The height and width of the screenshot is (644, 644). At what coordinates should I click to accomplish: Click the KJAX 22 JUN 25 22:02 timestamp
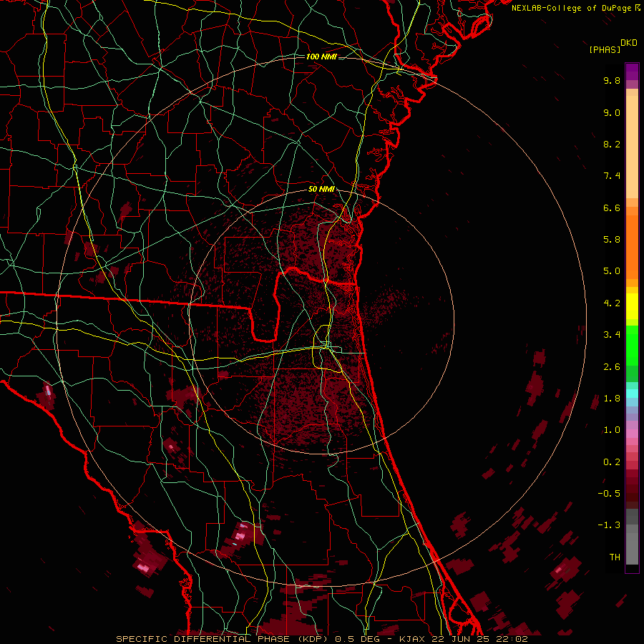click(x=463, y=639)
